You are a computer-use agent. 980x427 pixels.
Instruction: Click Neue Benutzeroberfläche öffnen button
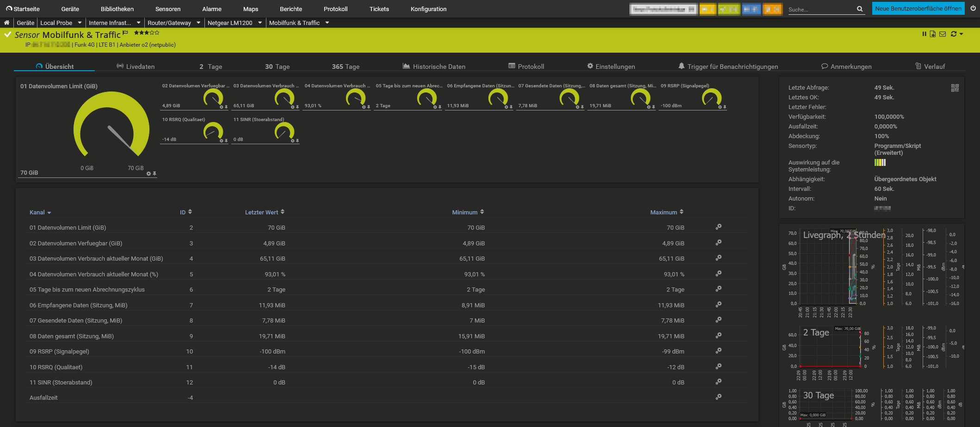point(918,8)
